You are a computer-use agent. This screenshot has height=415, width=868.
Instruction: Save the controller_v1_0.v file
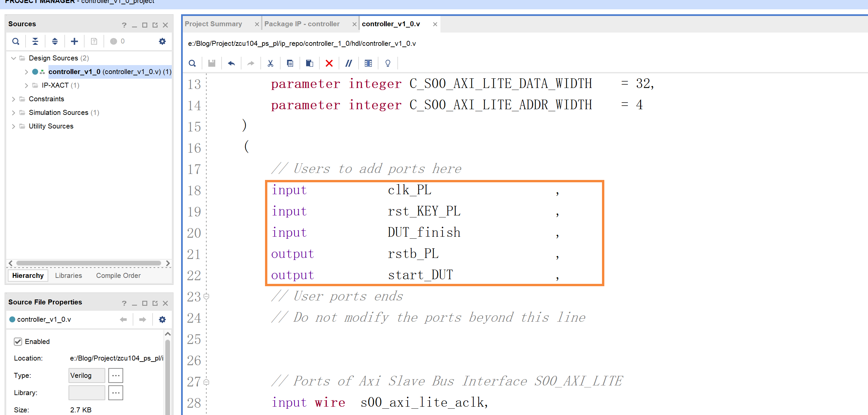(x=212, y=63)
